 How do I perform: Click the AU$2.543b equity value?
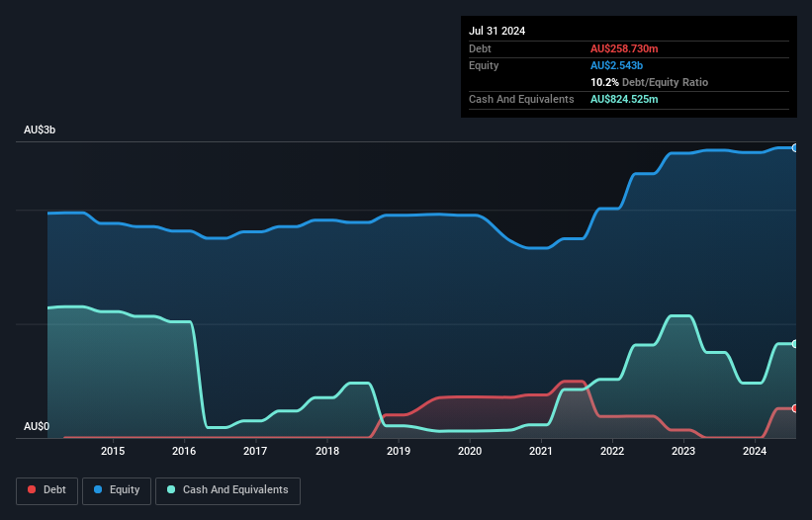pyautogui.click(x=616, y=65)
